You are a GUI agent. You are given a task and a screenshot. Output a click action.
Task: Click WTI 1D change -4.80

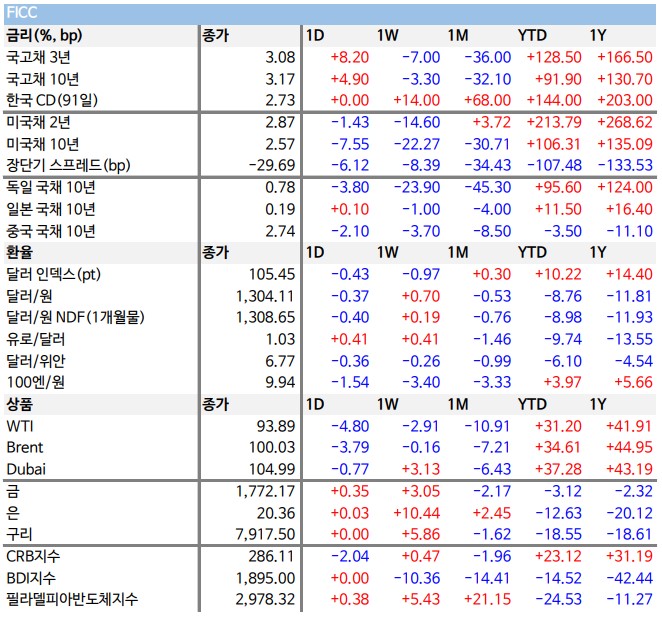click(x=350, y=426)
